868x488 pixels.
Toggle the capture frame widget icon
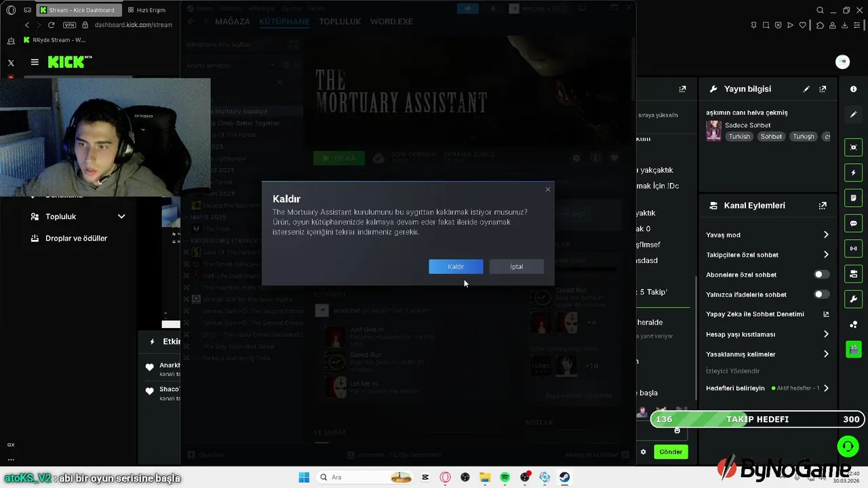point(853,147)
